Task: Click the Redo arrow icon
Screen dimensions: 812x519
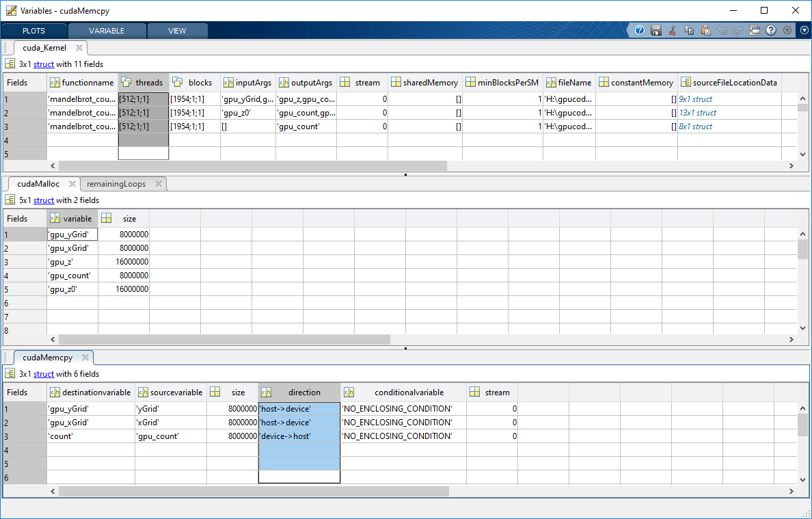Action: pyautogui.click(x=738, y=30)
